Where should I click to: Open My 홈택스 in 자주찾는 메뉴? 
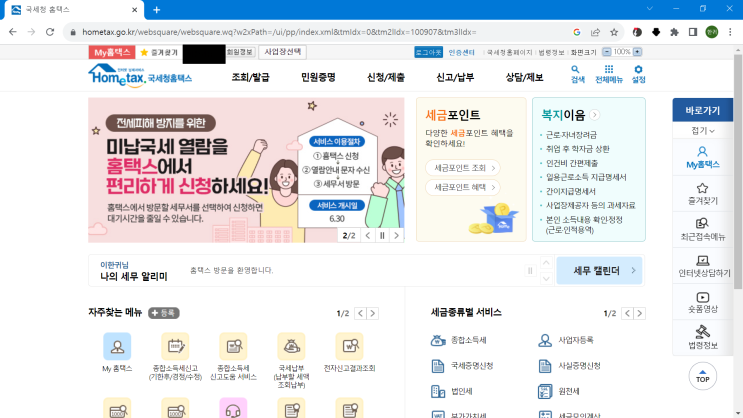117,352
